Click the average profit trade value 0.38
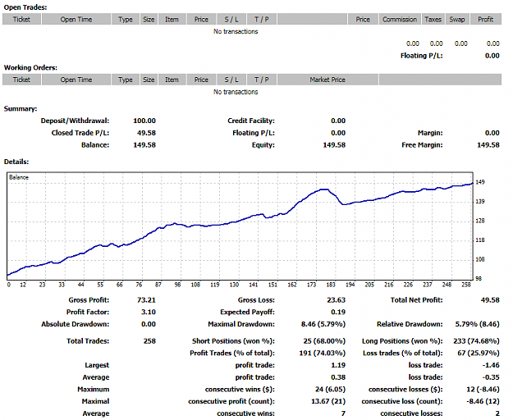The image size is (513, 420). 338,377
